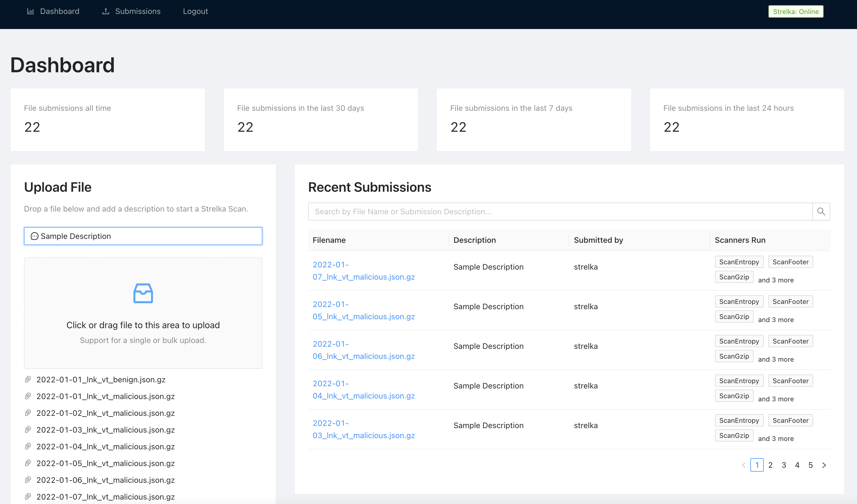The image size is (857, 504).
Task: Click Submissions tab in navigation
Action: pyautogui.click(x=131, y=11)
